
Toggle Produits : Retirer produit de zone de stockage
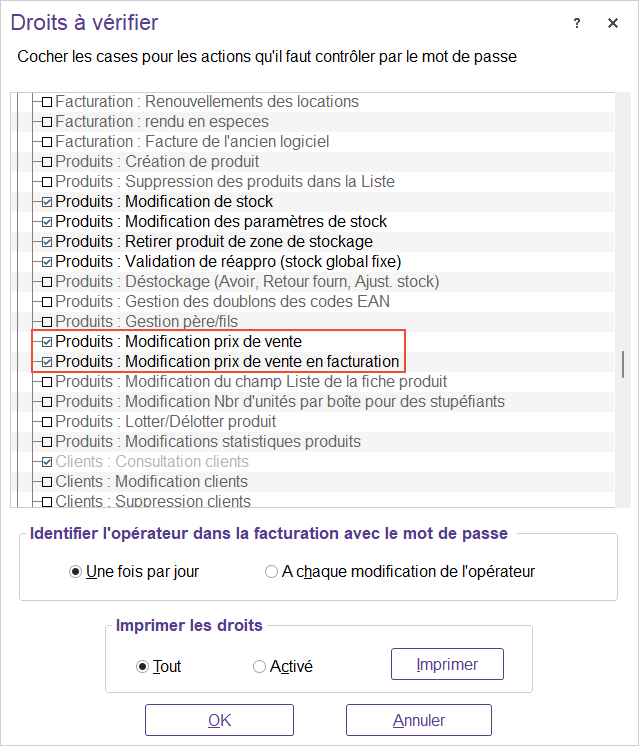pos(46,242)
